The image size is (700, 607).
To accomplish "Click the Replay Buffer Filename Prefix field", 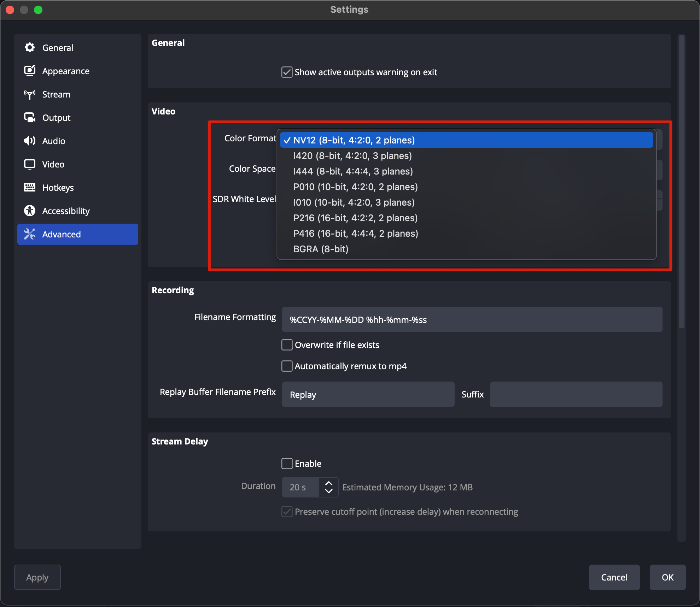I will [x=368, y=394].
